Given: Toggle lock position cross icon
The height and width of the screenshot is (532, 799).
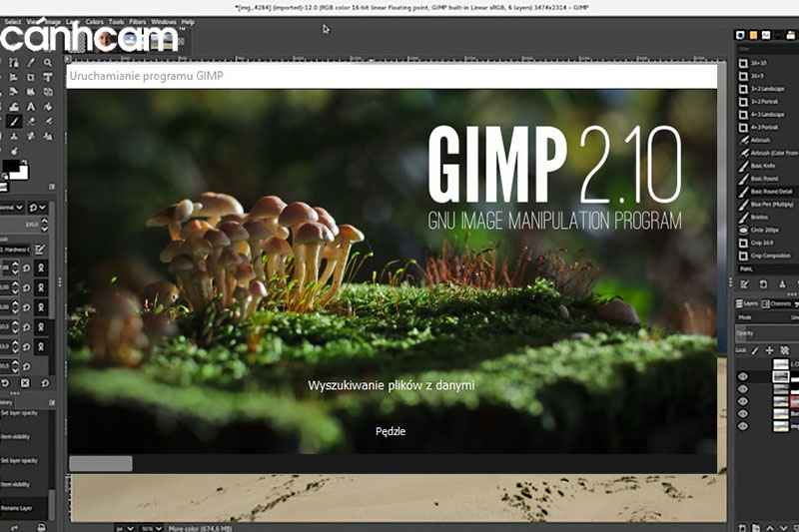Looking at the screenshot, I should (769, 350).
